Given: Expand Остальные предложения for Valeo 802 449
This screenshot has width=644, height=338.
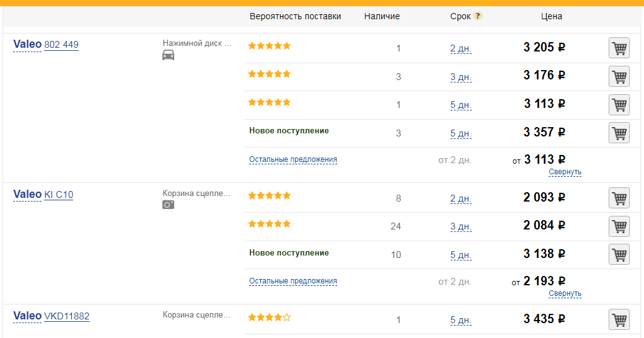Looking at the screenshot, I should [293, 159].
